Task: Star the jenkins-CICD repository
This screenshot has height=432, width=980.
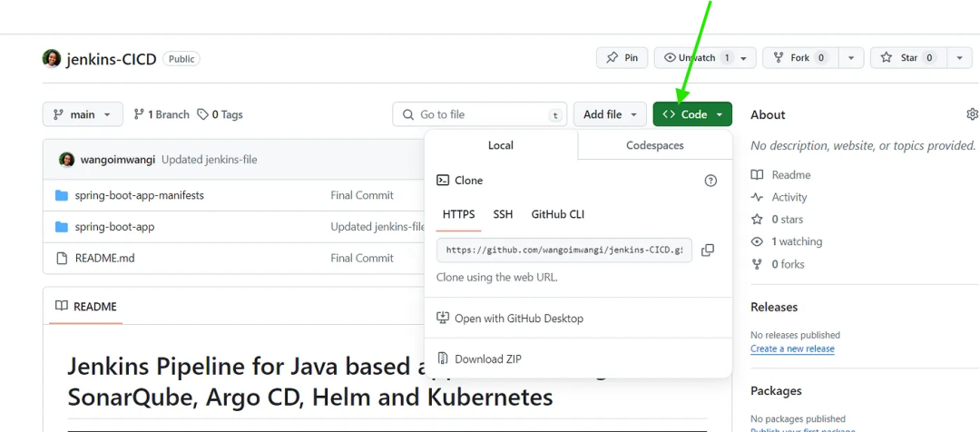Action: pyautogui.click(x=908, y=57)
